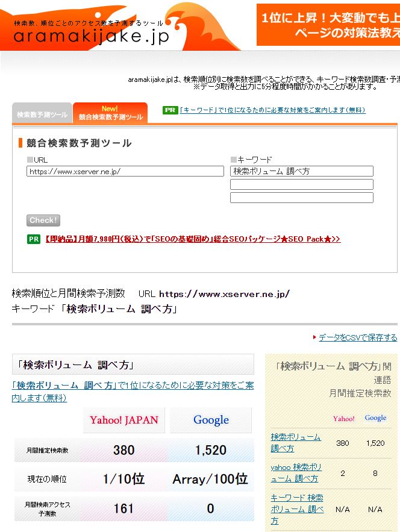Click the Check! button
This screenshot has height=532, width=400.
pos(43,220)
